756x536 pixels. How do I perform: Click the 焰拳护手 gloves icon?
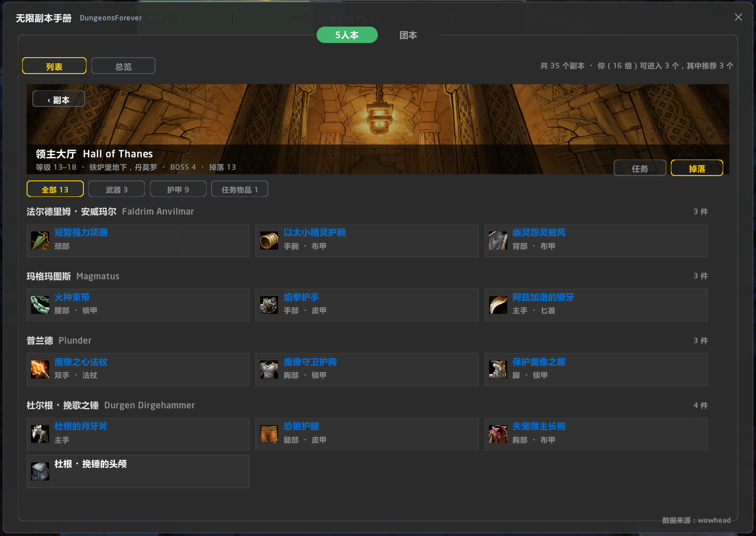coord(269,305)
